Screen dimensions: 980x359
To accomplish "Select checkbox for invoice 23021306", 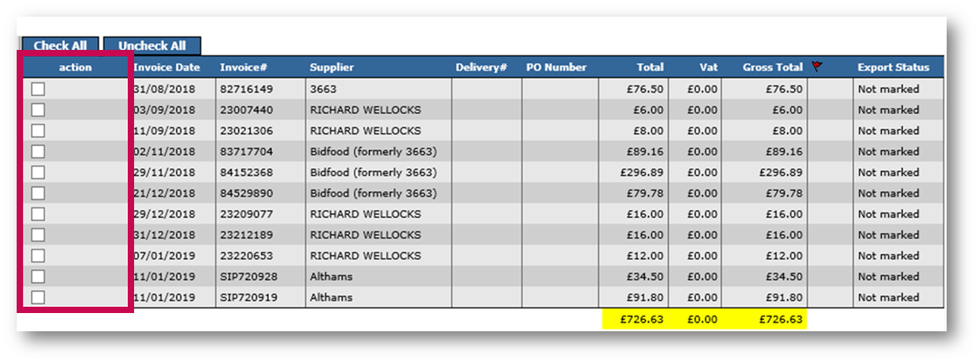I will coord(38,131).
